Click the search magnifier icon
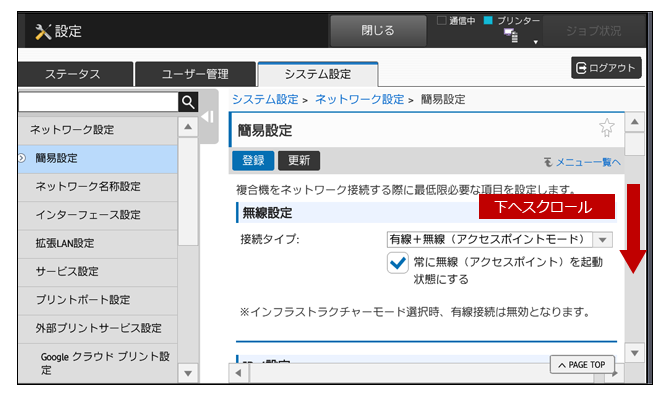Screen dimensions: 670x396 (188, 102)
